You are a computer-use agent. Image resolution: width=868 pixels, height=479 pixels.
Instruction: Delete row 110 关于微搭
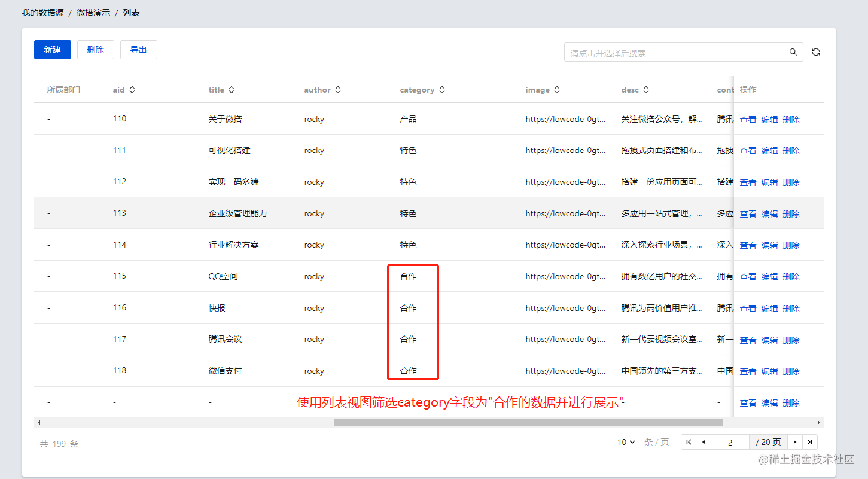click(x=791, y=120)
